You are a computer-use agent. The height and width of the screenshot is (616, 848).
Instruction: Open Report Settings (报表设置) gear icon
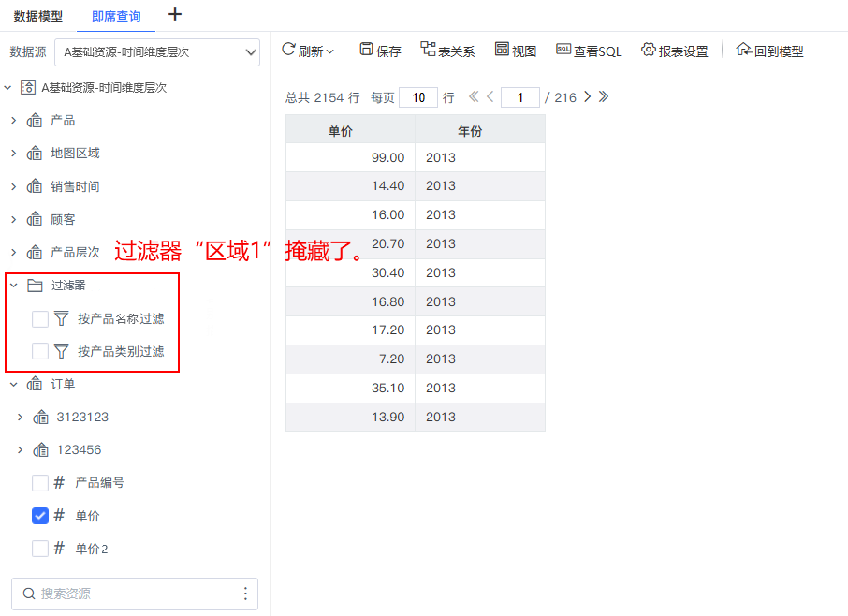click(649, 50)
